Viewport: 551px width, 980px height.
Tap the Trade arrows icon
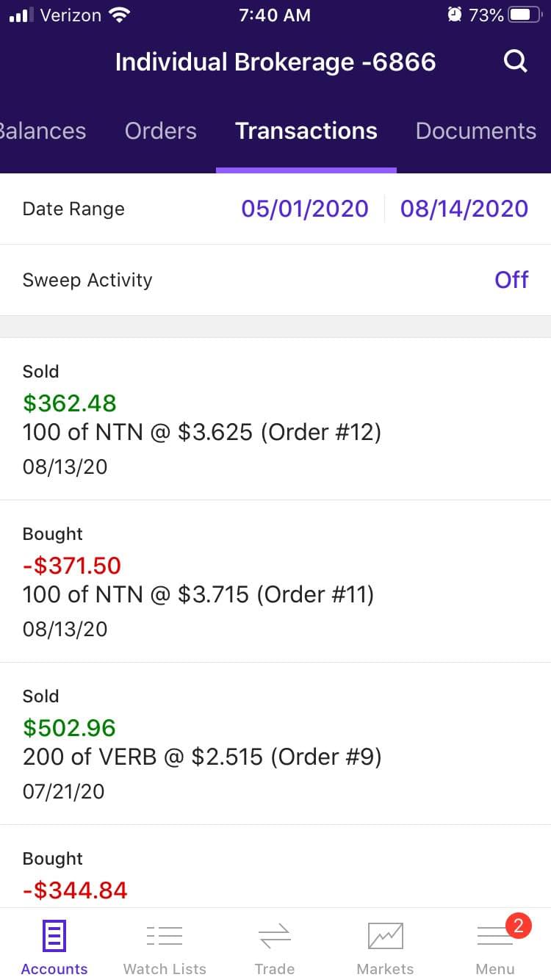pyautogui.click(x=275, y=936)
